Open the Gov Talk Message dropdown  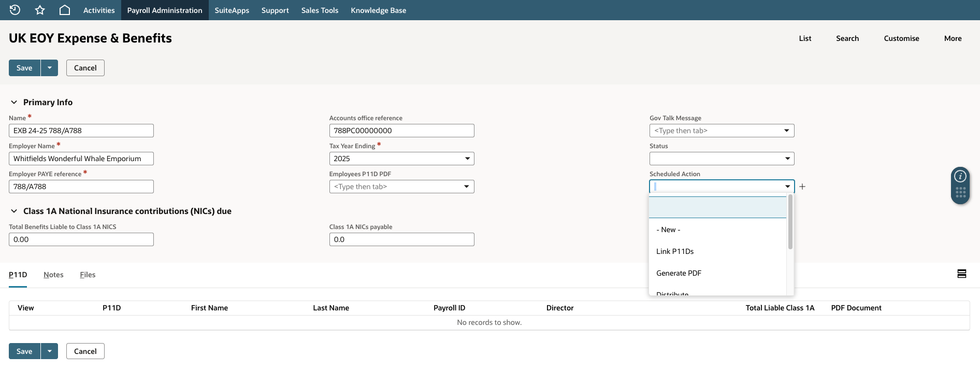[x=722, y=131]
